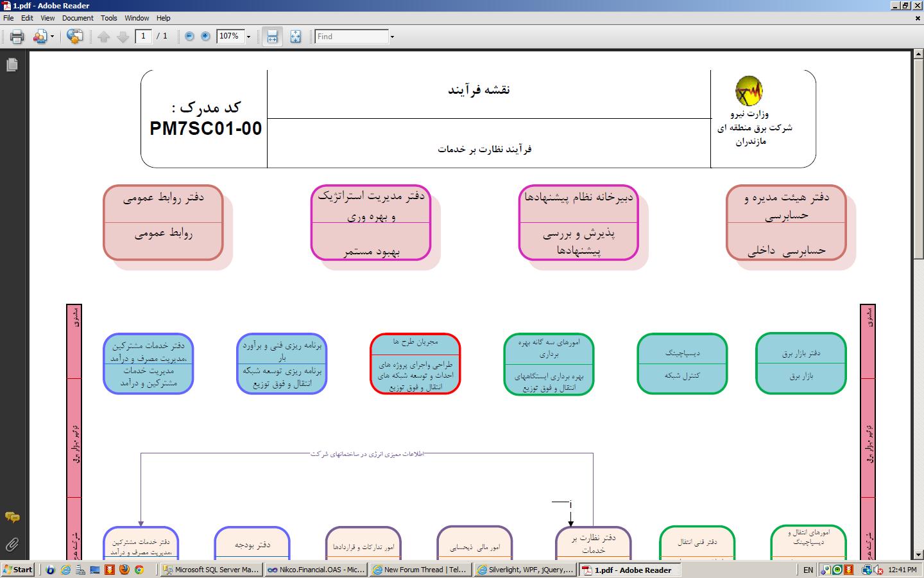The height and width of the screenshot is (578, 924).
Task: Toggle the Fit Width scrolling mode button
Action: [272, 37]
